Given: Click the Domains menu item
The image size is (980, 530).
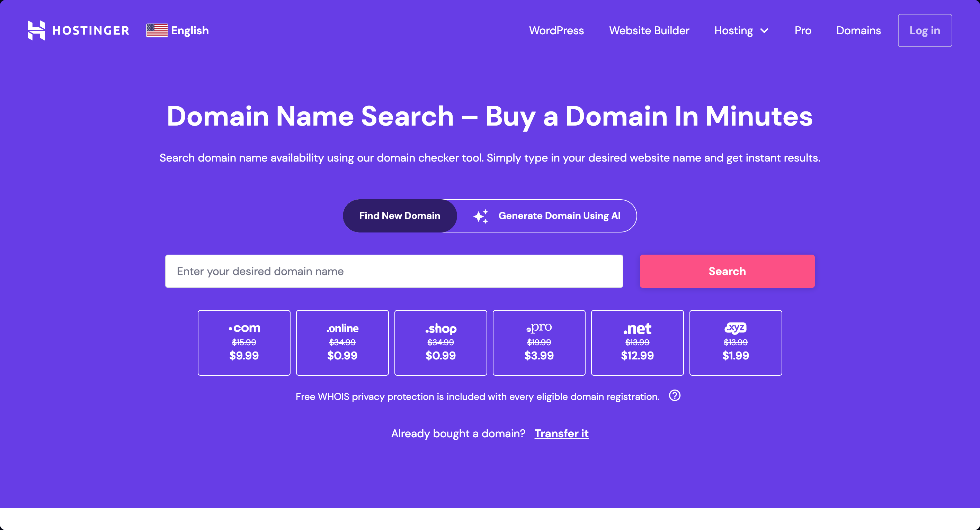Looking at the screenshot, I should pyautogui.click(x=858, y=30).
